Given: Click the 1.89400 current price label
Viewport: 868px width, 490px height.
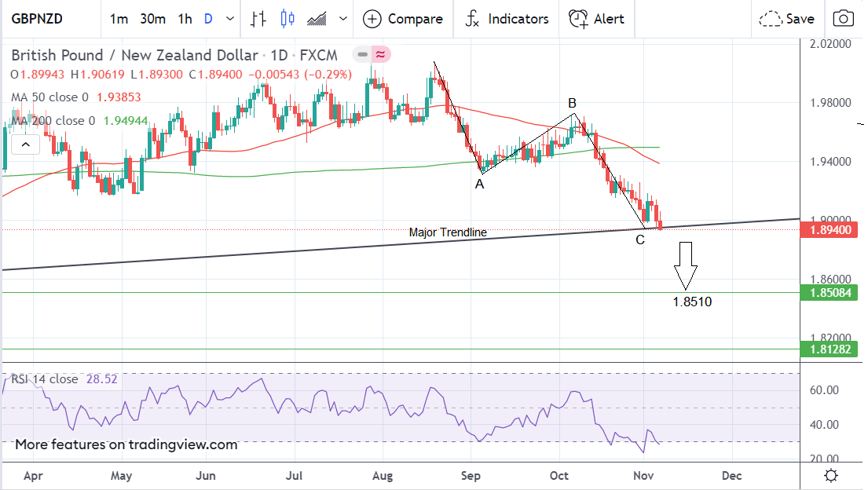Looking at the screenshot, I should tap(830, 229).
